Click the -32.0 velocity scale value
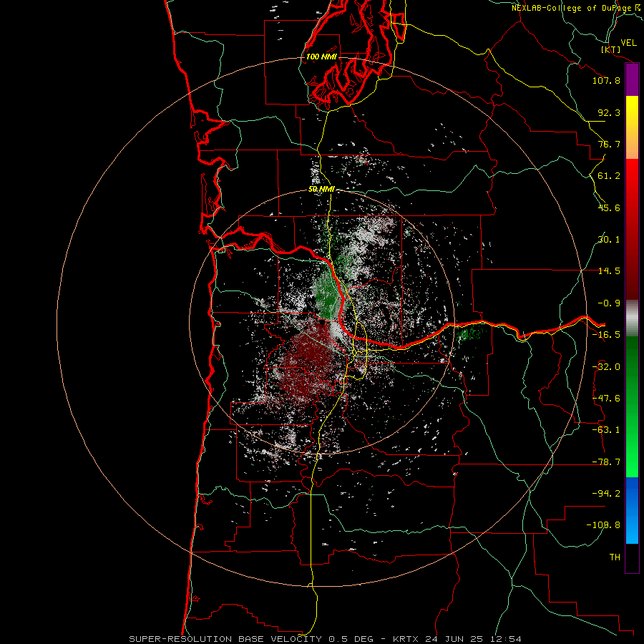The image size is (644, 644). pos(606,367)
